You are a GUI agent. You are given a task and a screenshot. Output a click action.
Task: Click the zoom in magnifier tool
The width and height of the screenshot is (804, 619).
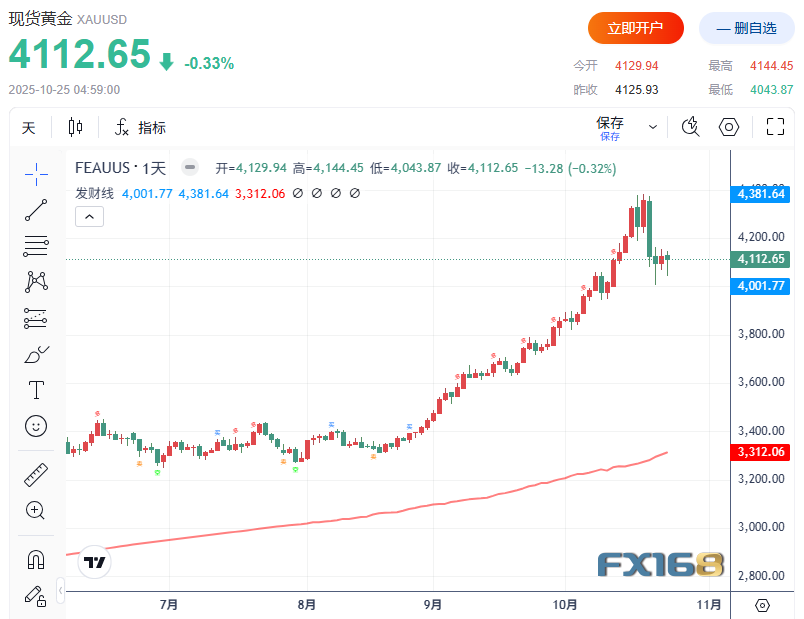click(36, 510)
